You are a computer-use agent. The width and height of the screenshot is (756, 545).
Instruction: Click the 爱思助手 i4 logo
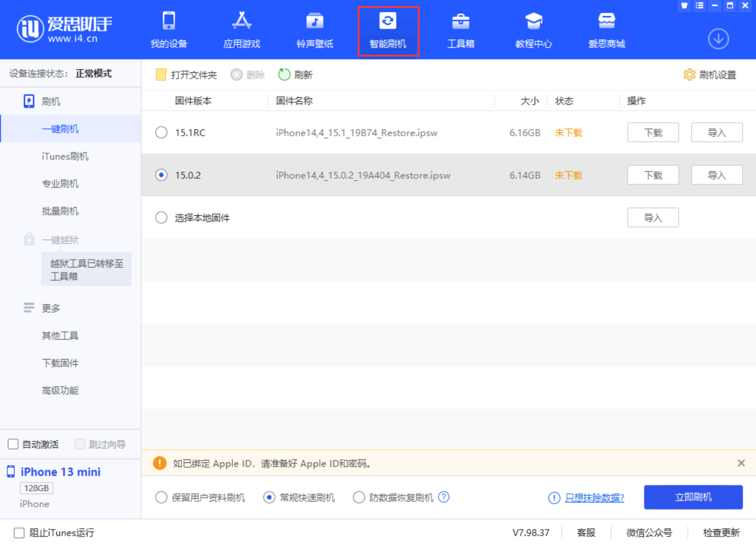tap(65, 29)
